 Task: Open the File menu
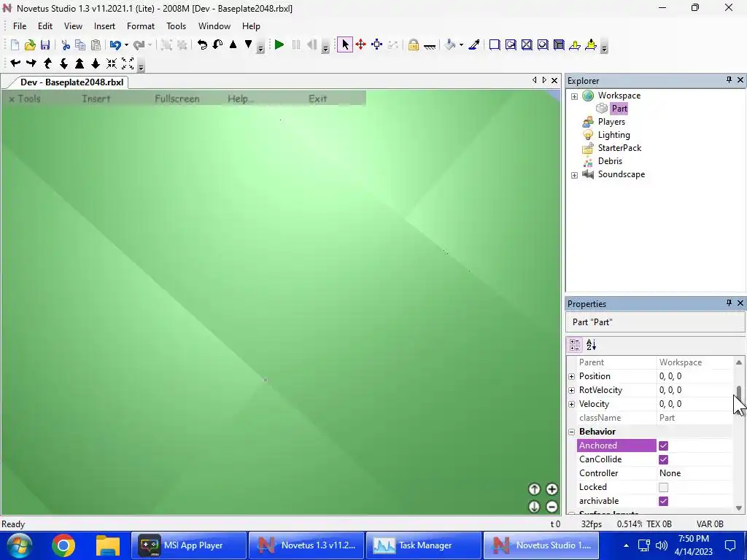point(20,26)
